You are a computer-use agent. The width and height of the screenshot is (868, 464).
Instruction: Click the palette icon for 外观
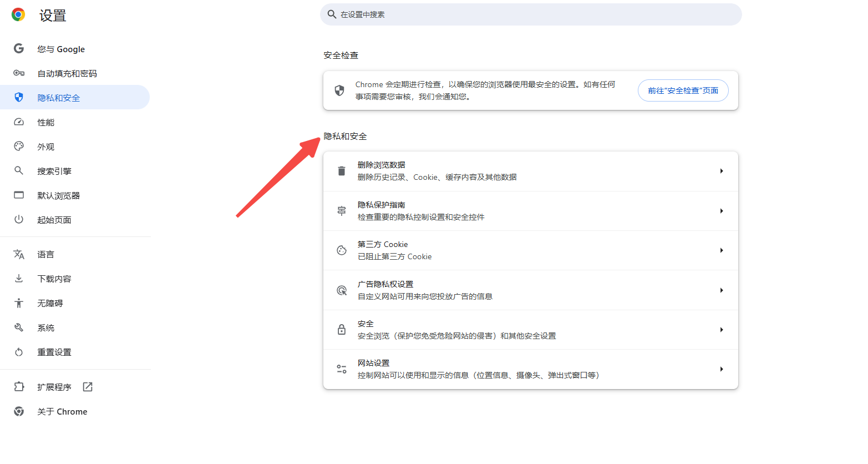[19, 147]
